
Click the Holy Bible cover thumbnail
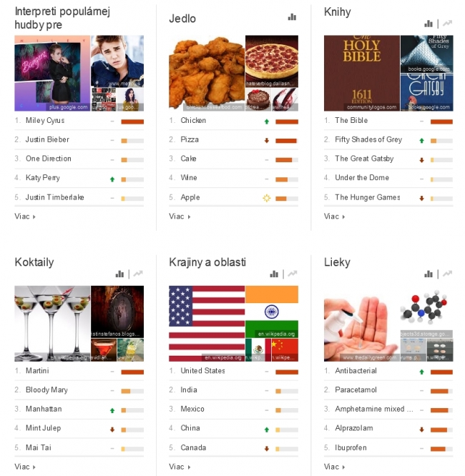362,73
